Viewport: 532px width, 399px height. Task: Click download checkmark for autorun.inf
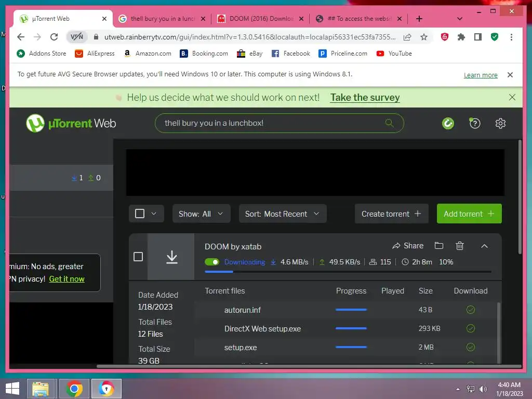click(x=471, y=310)
